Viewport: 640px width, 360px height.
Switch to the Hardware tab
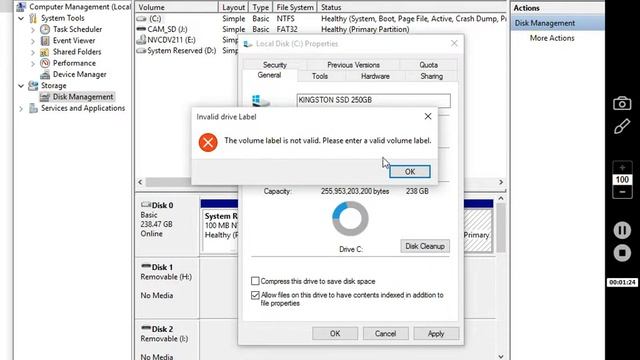click(x=375, y=76)
